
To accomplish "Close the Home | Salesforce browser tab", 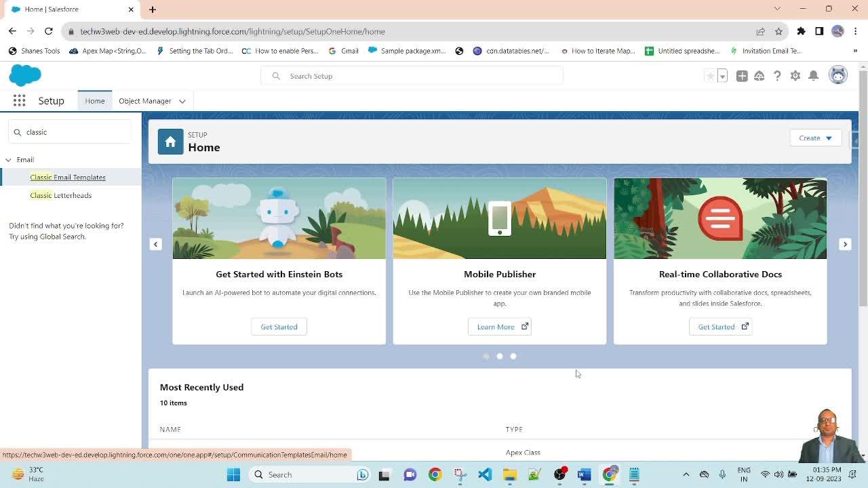I will point(131,9).
